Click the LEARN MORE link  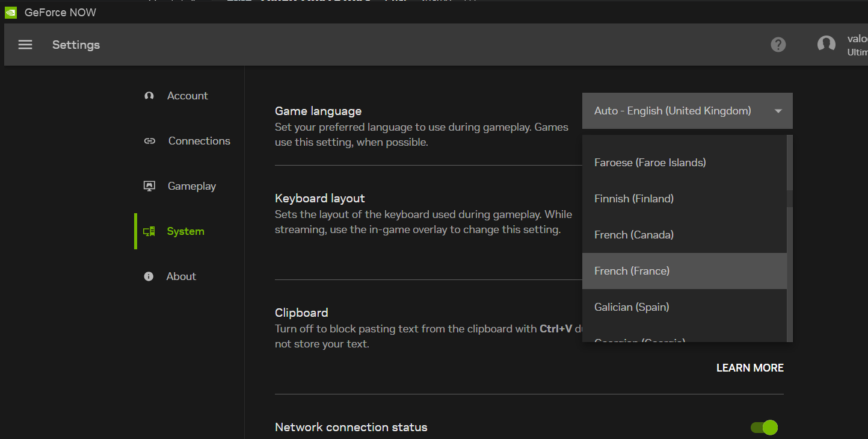point(749,368)
